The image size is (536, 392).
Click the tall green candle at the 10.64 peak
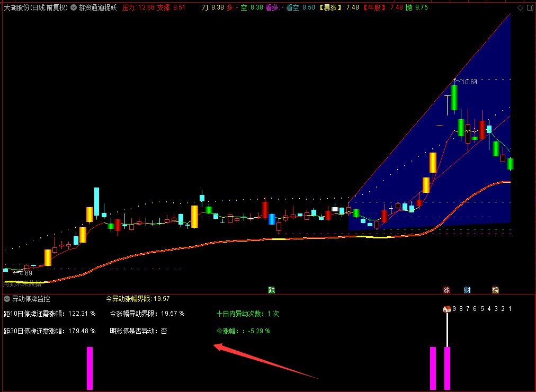click(x=454, y=97)
